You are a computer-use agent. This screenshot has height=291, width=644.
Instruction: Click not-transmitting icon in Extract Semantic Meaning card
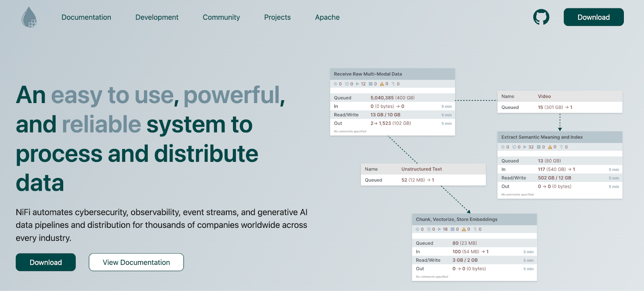tap(514, 147)
